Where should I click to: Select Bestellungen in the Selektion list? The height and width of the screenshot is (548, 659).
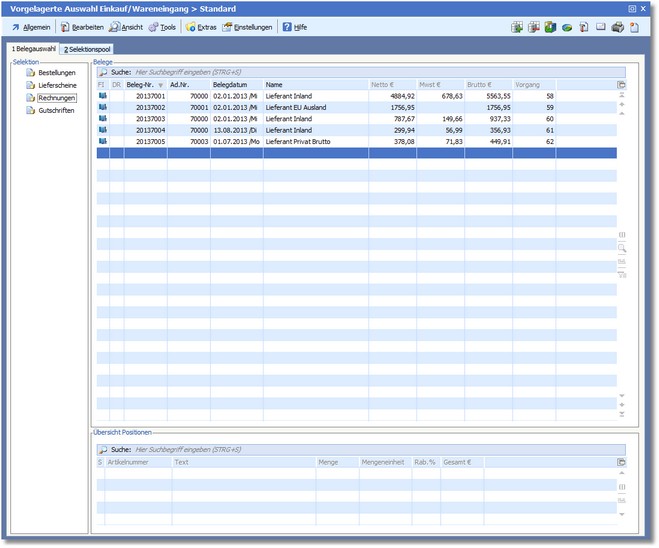[x=56, y=73]
